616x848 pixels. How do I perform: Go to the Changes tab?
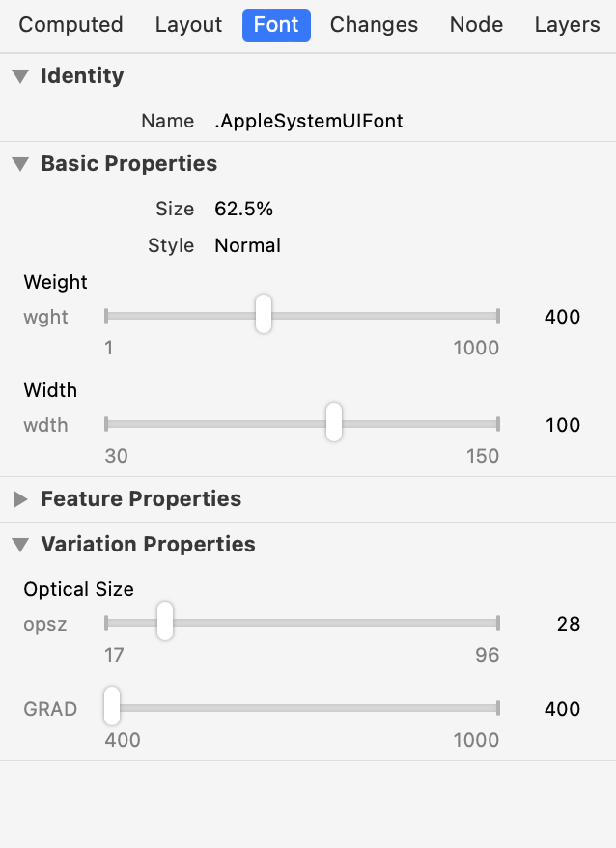tap(375, 25)
